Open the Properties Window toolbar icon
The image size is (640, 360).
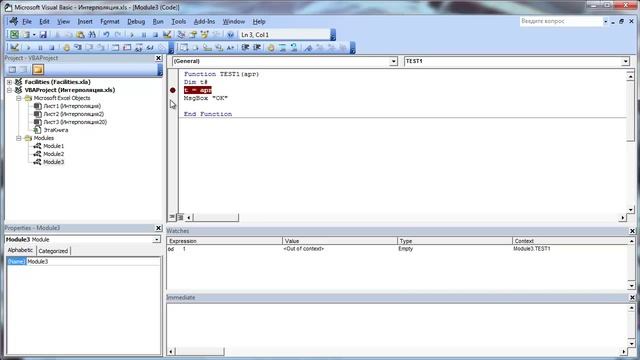[x=193, y=35]
